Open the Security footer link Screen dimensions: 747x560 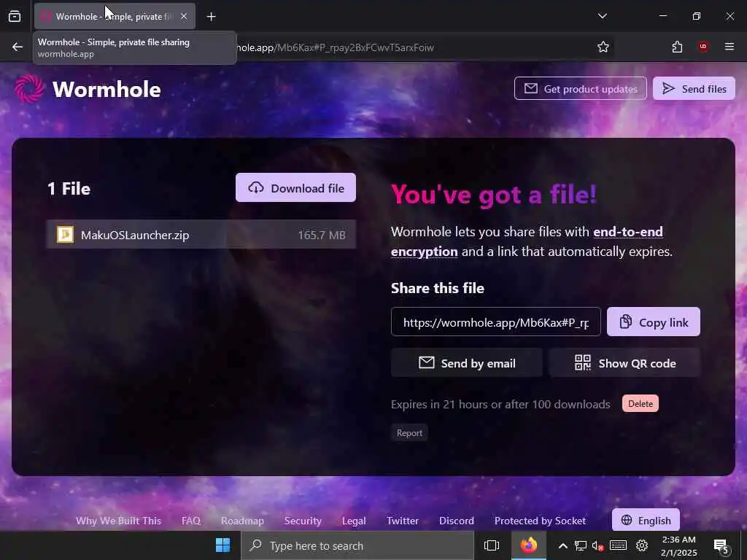303,521
